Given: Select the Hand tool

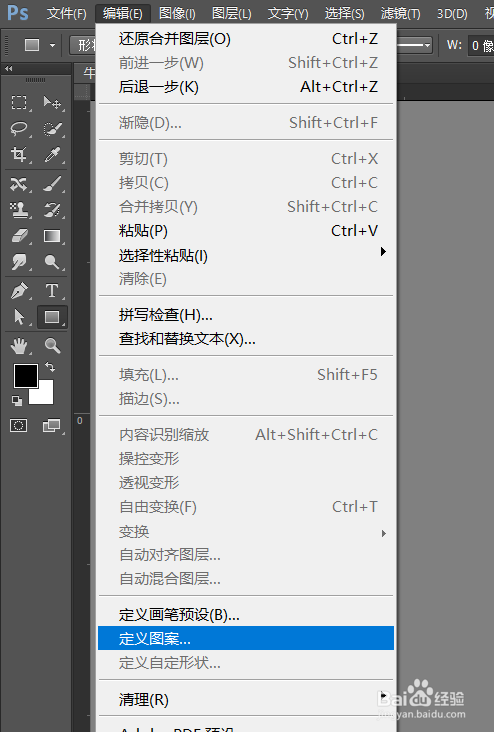Looking at the screenshot, I should (19, 346).
